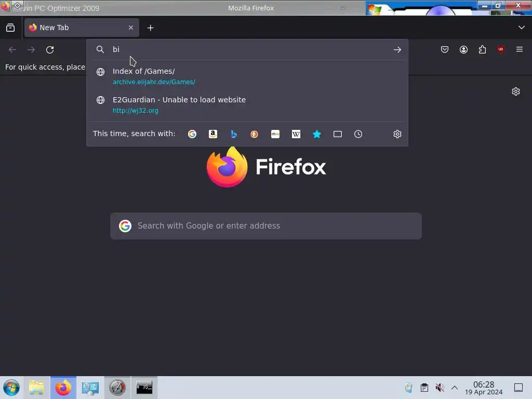The image size is (532, 399).
Task: Search this time with DuckDuckGo
Action: pyautogui.click(x=254, y=134)
